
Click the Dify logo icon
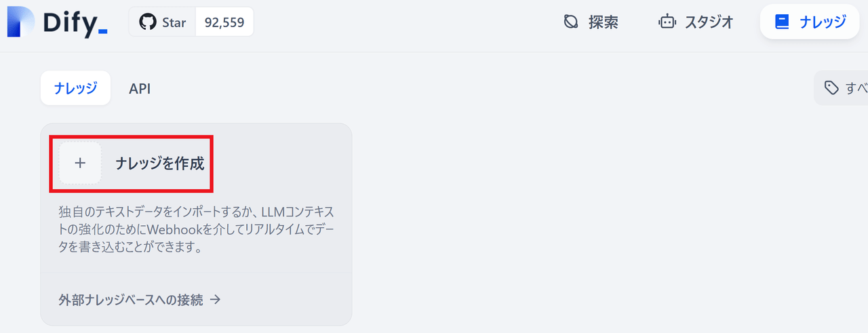coord(22,21)
